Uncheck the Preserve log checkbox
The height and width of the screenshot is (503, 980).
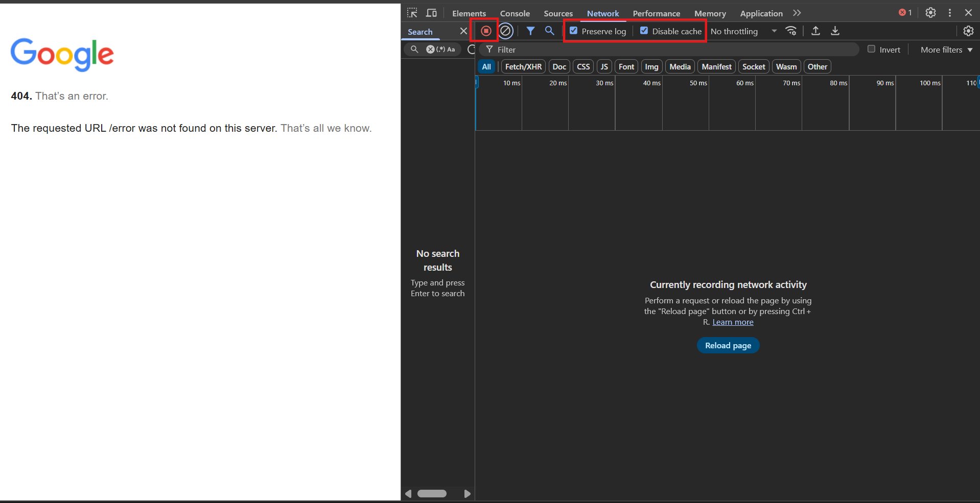coord(574,31)
